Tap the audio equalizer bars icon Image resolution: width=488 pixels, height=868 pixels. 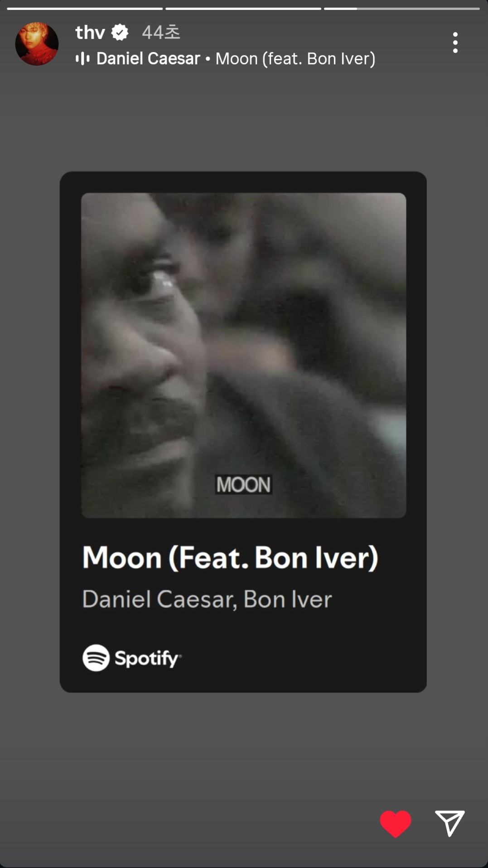tap(82, 59)
